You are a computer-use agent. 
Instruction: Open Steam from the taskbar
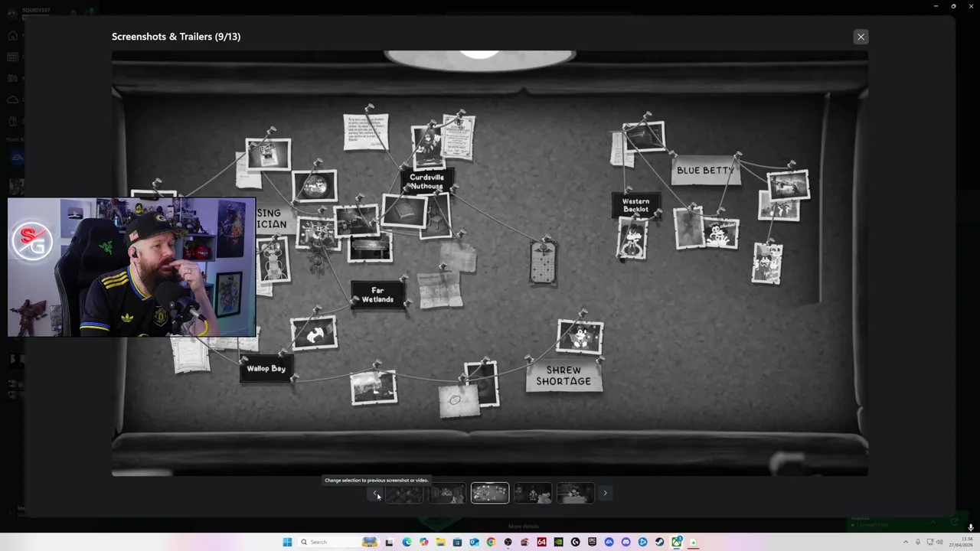click(x=659, y=542)
